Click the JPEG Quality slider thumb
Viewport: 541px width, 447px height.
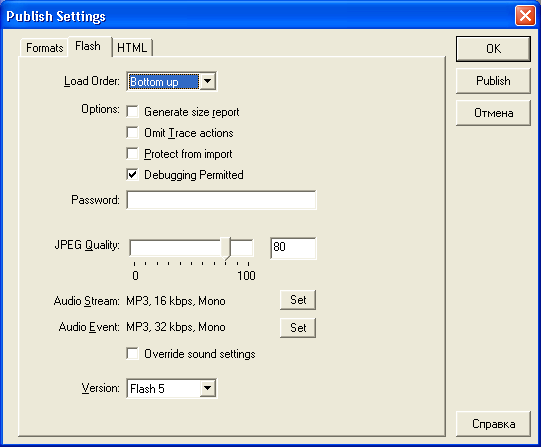[x=226, y=248]
